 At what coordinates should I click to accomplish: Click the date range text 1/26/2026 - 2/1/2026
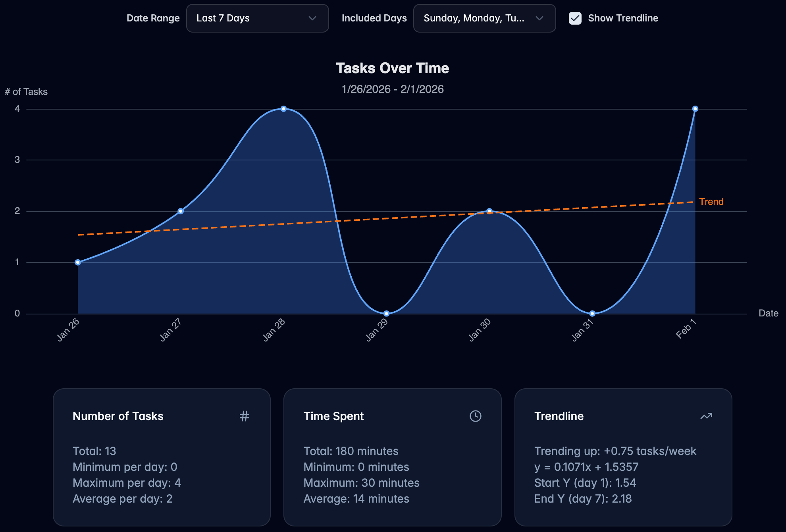pos(393,89)
